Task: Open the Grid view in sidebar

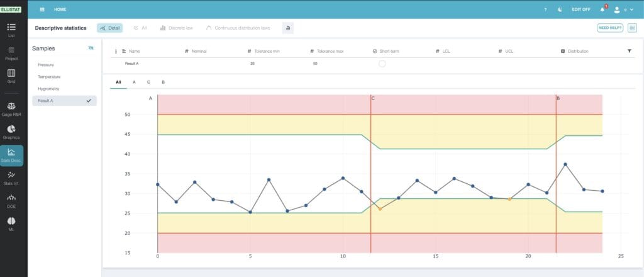Action: (x=11, y=76)
